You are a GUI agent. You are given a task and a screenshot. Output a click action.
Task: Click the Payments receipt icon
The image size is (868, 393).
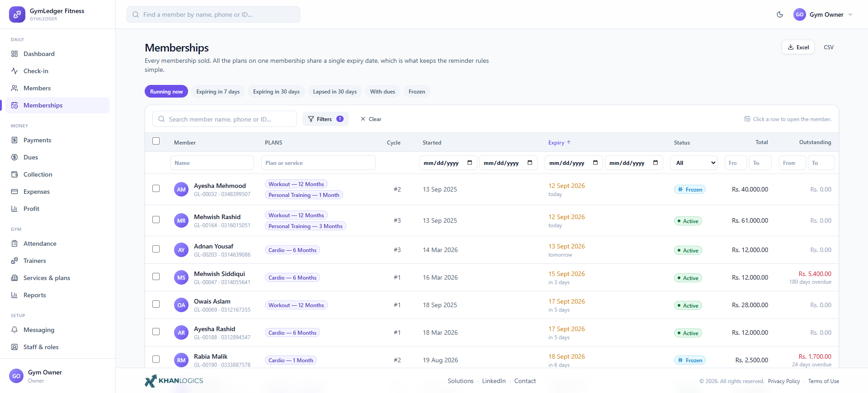click(14, 140)
